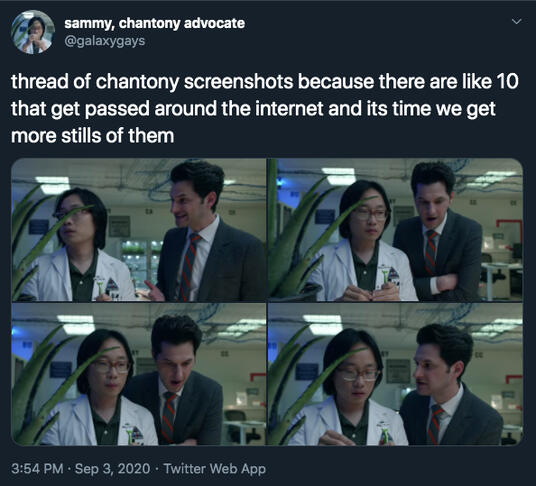Open the tweet author's profile picture
This screenshot has width=536, height=486.
[33, 32]
